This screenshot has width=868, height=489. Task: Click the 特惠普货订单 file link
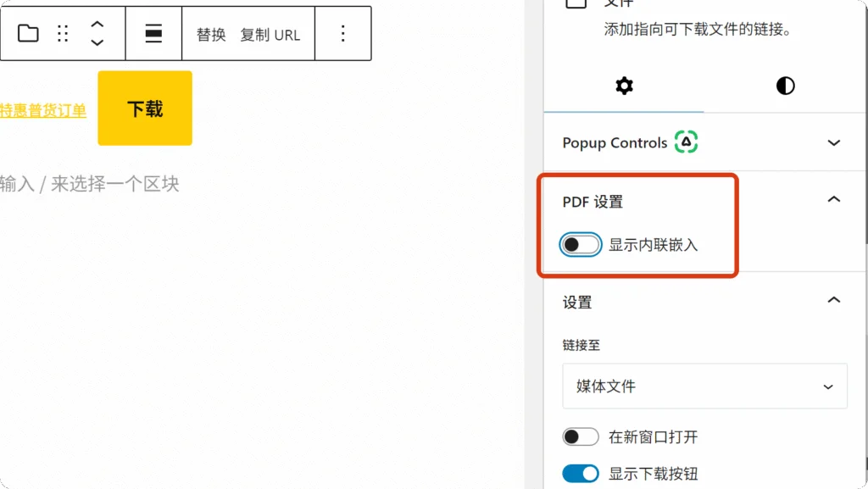(42, 111)
